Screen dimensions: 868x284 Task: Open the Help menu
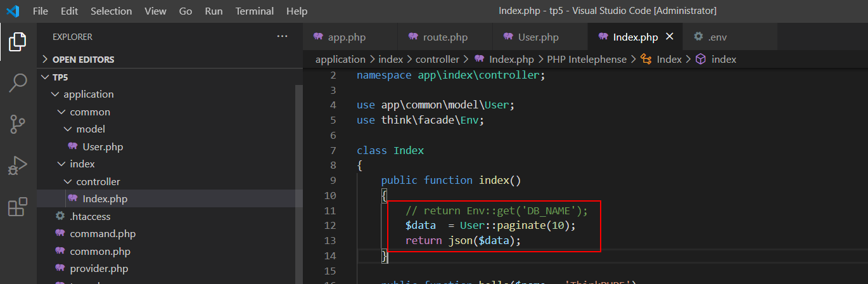297,11
